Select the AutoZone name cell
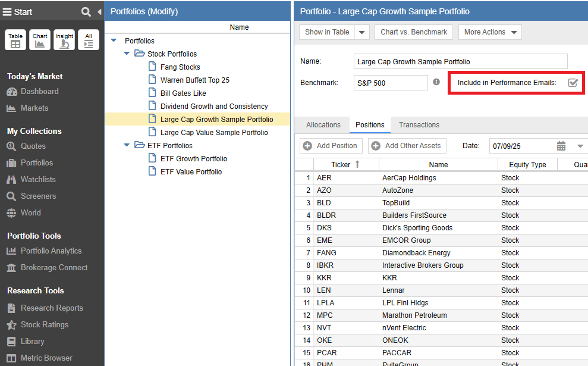 pos(438,190)
